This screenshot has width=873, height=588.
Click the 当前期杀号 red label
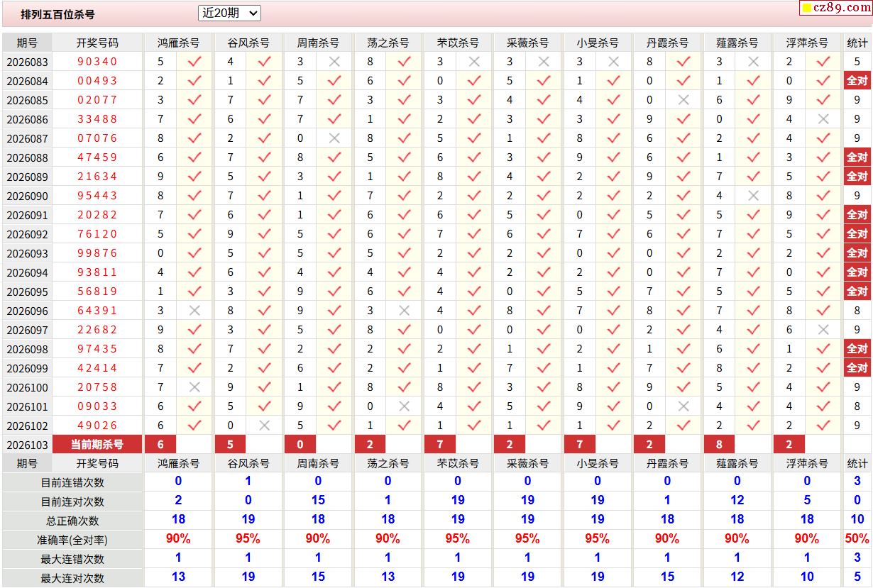98,445
